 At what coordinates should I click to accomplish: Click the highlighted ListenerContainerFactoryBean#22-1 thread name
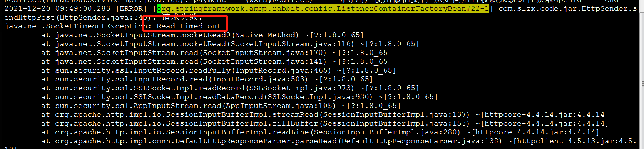tap(323, 8)
